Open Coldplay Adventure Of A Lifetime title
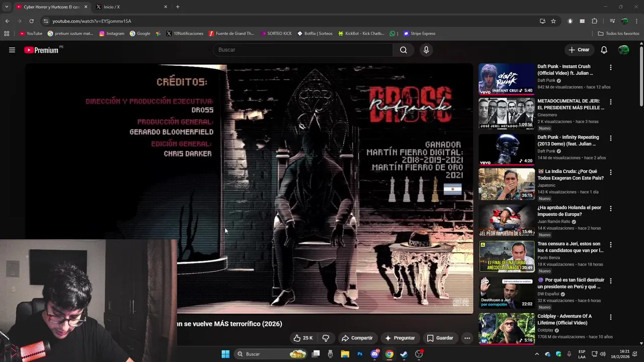The image size is (644, 362). pyautogui.click(x=565, y=319)
